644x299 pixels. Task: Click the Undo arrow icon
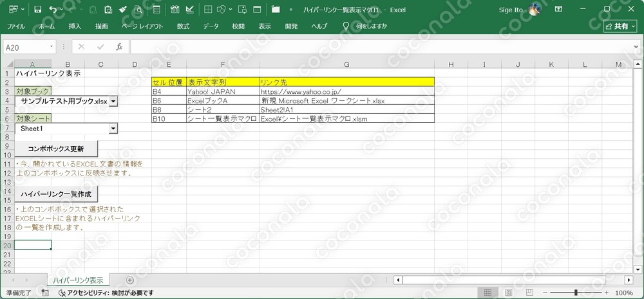(53, 10)
